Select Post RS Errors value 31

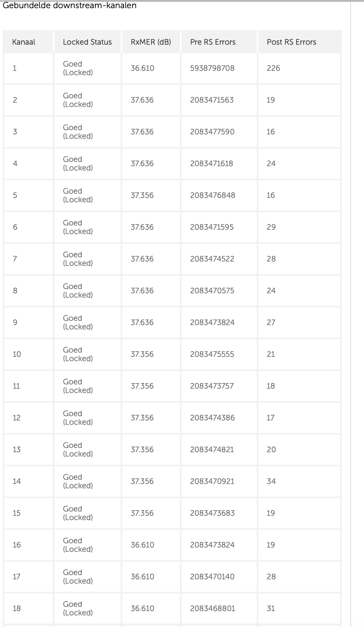tap(271, 609)
